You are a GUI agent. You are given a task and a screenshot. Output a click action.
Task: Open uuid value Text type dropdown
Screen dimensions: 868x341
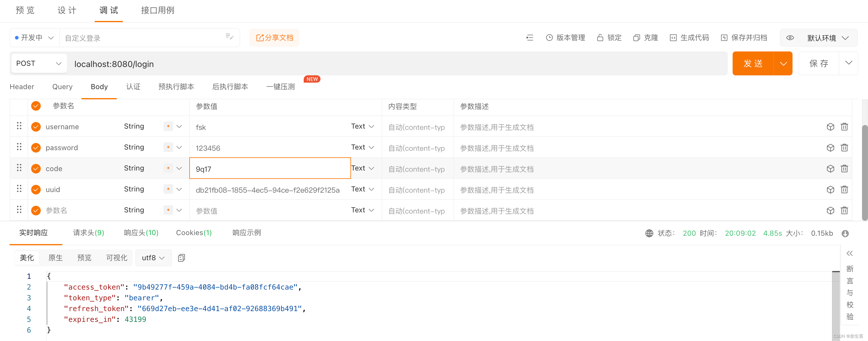pos(362,189)
